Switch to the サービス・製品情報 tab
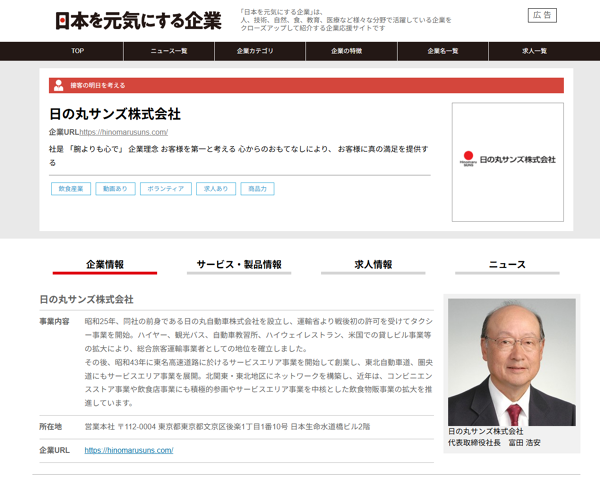 click(x=239, y=265)
